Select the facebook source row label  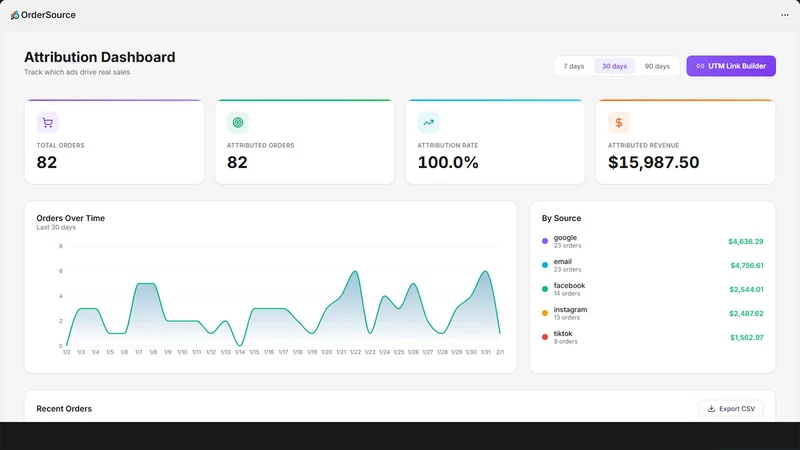(x=569, y=286)
